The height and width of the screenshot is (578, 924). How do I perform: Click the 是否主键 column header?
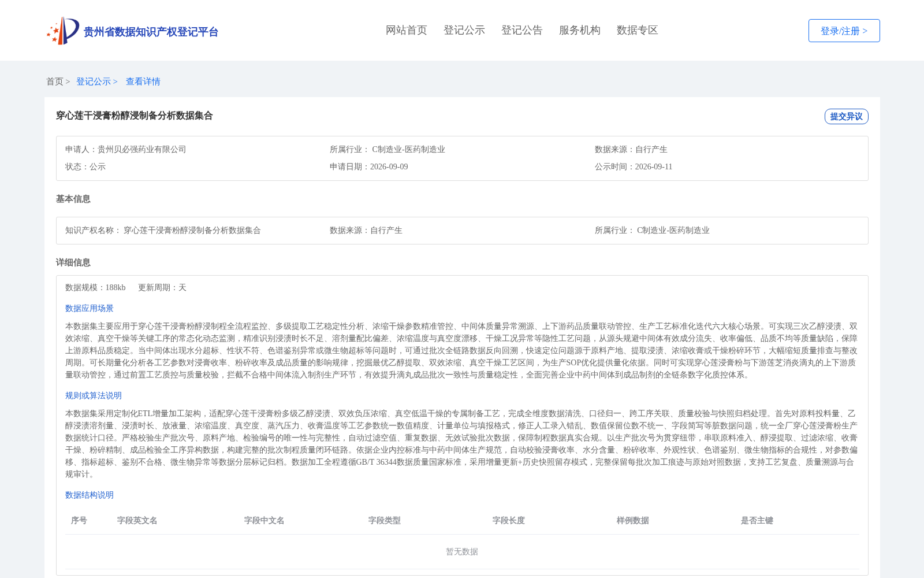[757, 520]
